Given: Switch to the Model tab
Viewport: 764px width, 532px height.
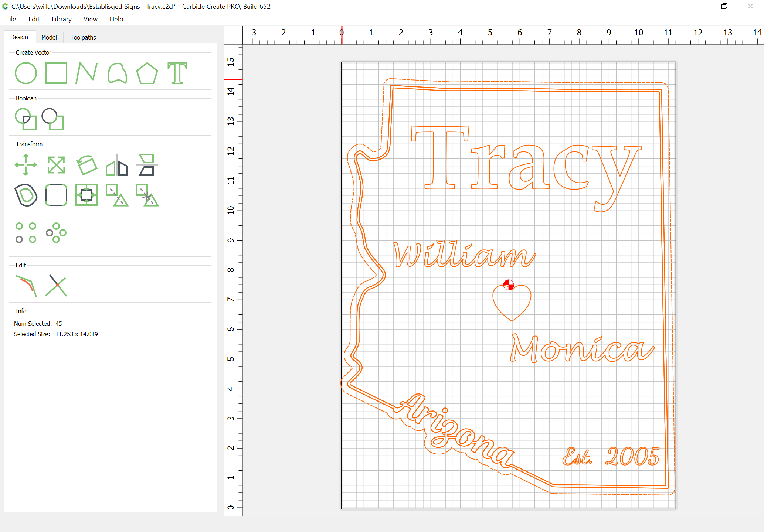Looking at the screenshot, I should pyautogui.click(x=49, y=37).
